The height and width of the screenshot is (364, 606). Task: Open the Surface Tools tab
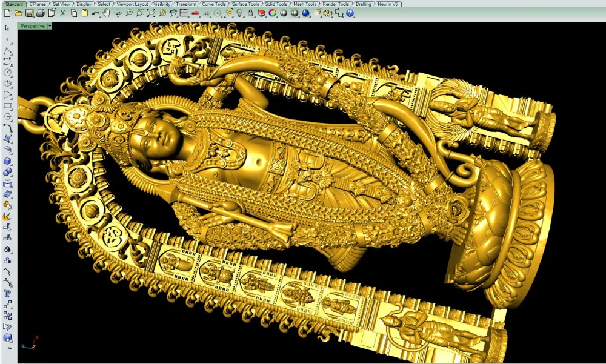[245, 4]
